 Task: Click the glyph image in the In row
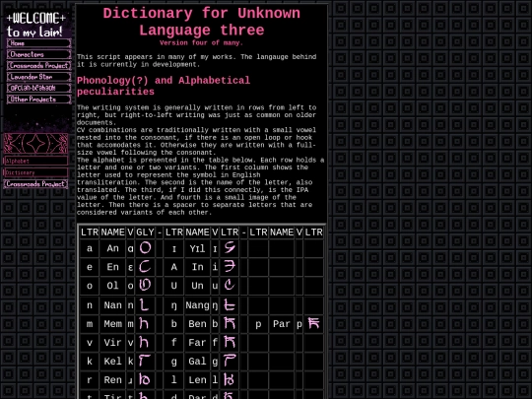tap(230, 267)
